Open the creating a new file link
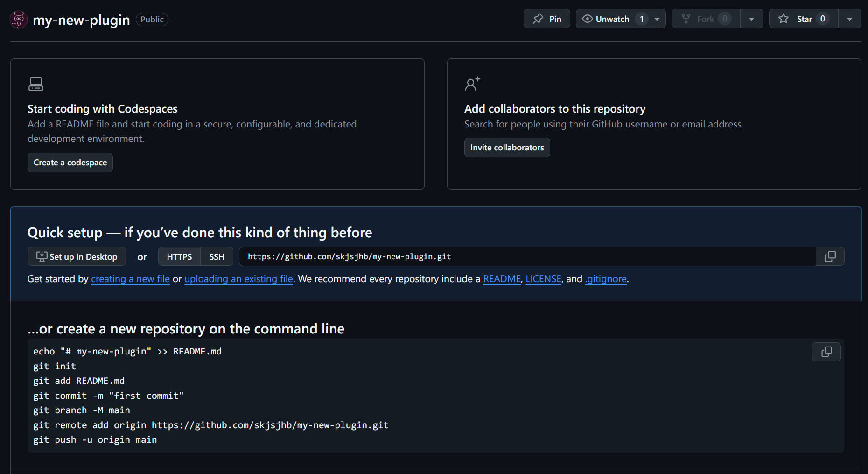The width and height of the screenshot is (868, 474). tap(130, 279)
